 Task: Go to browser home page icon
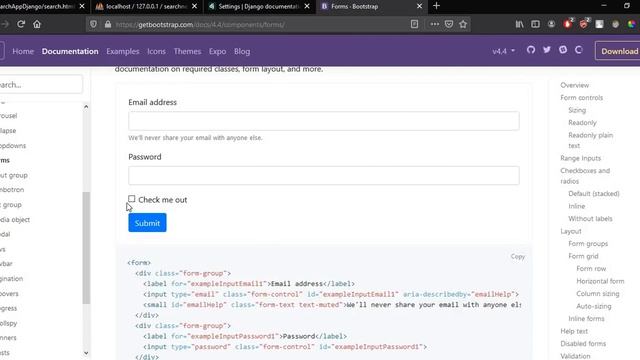pos(37,24)
